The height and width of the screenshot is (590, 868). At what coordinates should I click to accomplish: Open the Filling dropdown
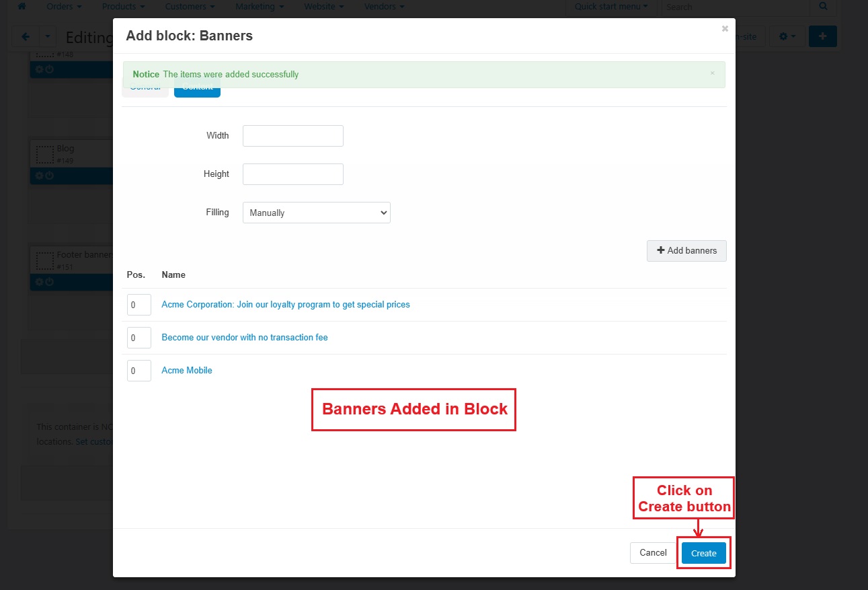(316, 213)
